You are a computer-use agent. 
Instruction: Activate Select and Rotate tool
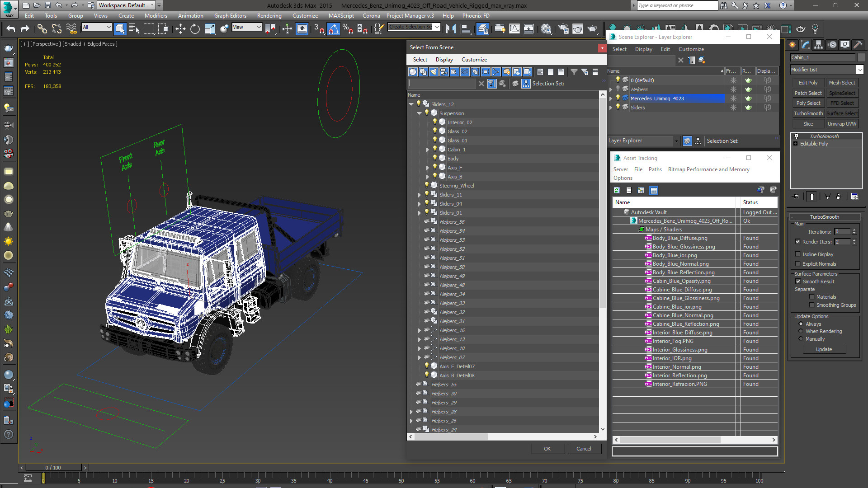pyautogui.click(x=195, y=29)
